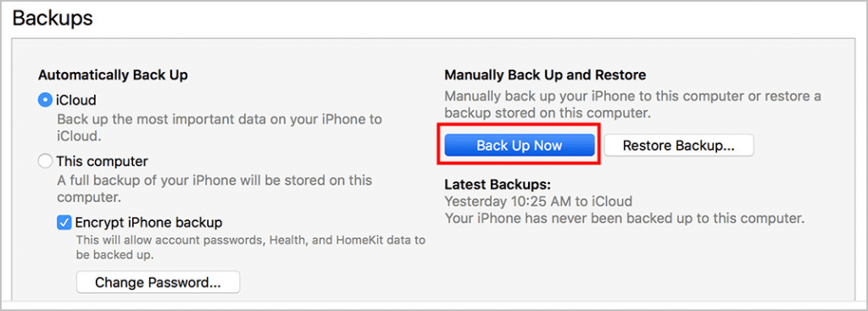The width and height of the screenshot is (868, 311).
Task: Uncheck the Encrypt iPhone backup checkbox
Action: (x=64, y=223)
